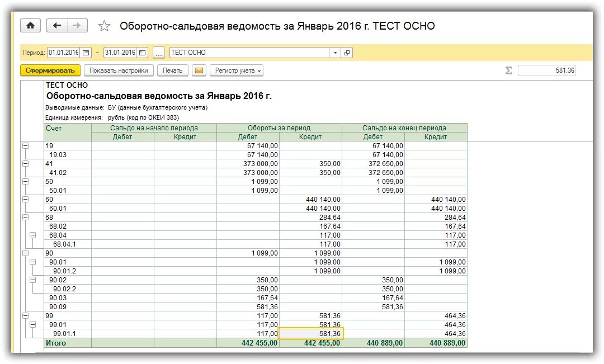
Task: Open organization card with the window icon
Action: (347, 53)
